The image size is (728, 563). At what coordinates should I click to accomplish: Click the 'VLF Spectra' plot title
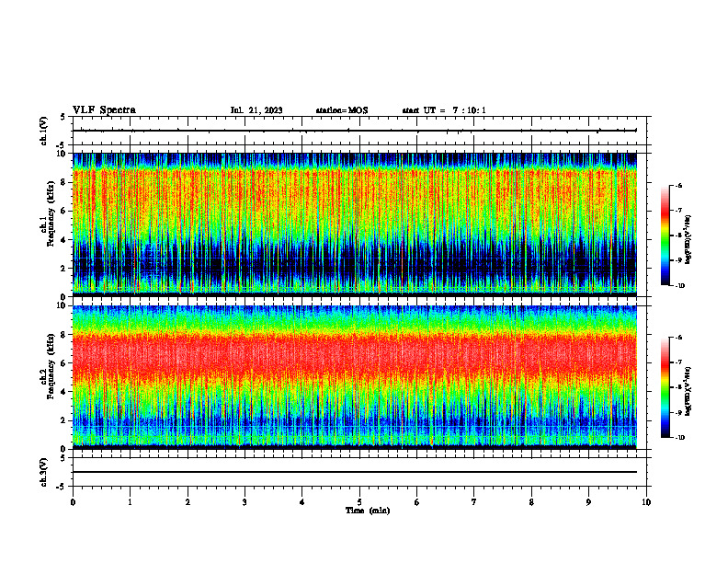pyautogui.click(x=104, y=110)
